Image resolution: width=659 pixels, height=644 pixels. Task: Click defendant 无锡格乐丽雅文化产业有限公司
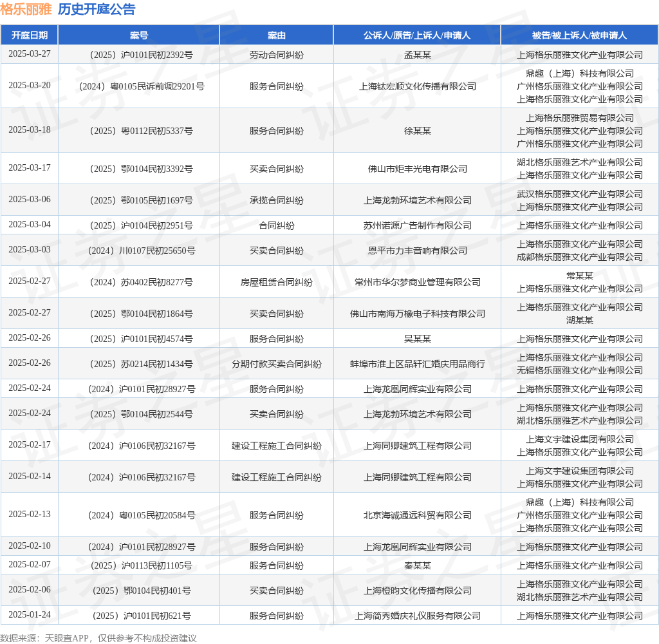(x=580, y=370)
